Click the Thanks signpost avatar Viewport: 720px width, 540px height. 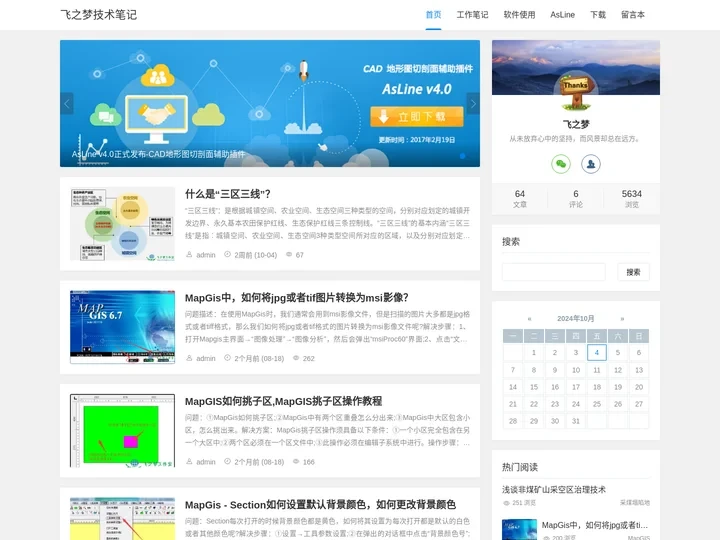click(576, 92)
